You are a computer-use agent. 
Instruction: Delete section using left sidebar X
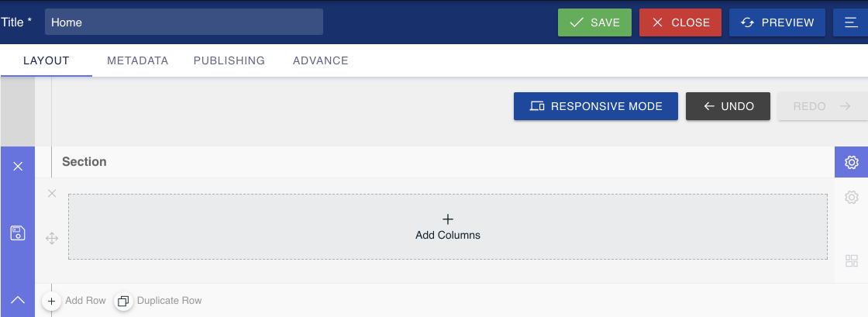tap(18, 167)
